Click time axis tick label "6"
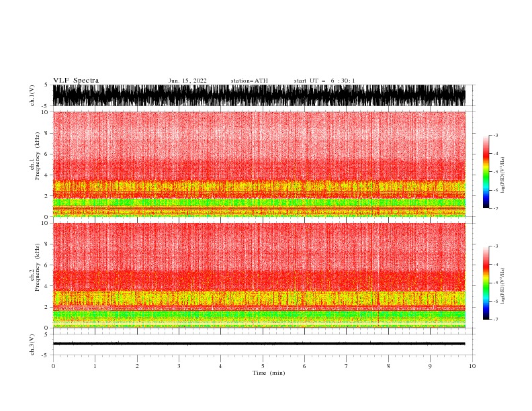 coord(304,366)
